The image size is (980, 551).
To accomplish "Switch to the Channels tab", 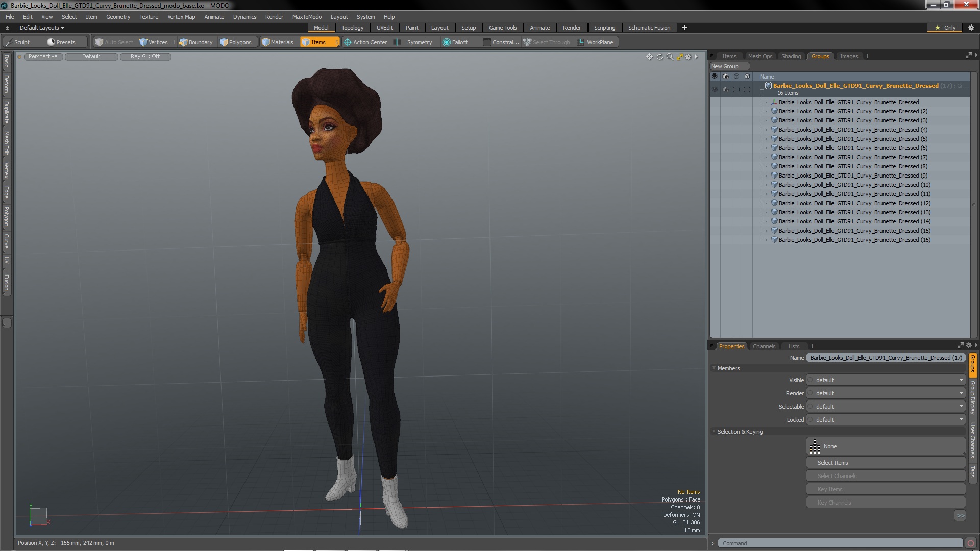I will pyautogui.click(x=764, y=346).
